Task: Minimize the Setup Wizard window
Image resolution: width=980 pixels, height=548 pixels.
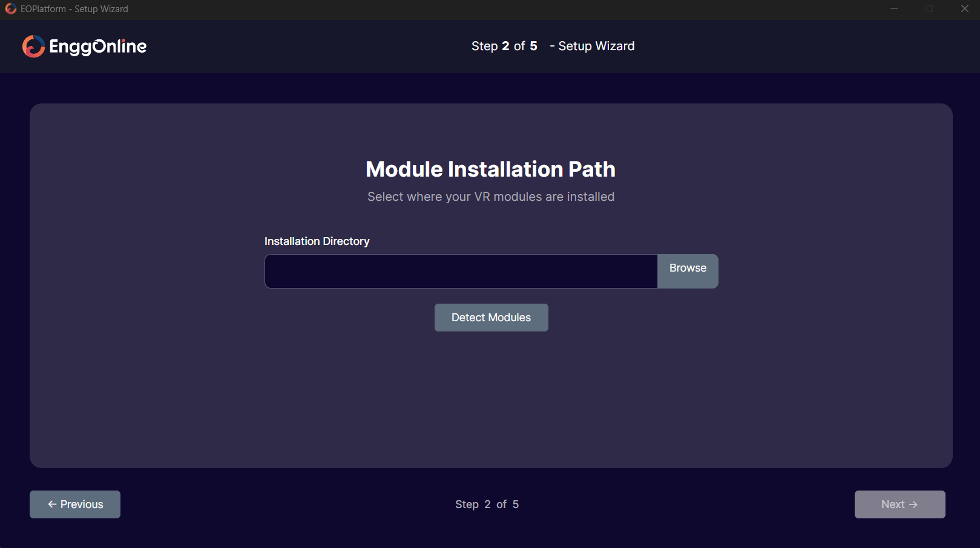Action: (893, 9)
